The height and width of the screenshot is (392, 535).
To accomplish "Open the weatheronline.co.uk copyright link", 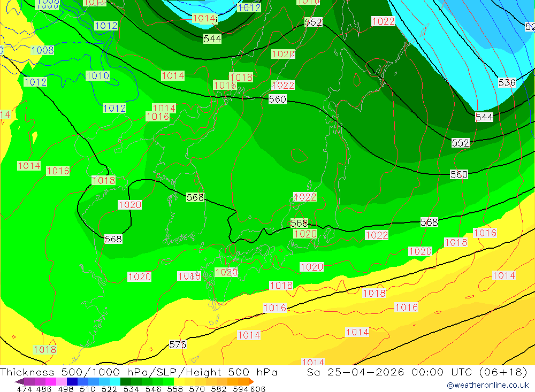I will 488,385.
